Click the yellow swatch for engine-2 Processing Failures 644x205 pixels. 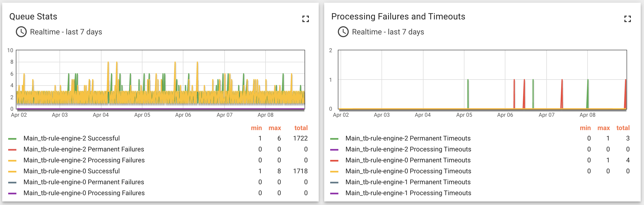12,161
